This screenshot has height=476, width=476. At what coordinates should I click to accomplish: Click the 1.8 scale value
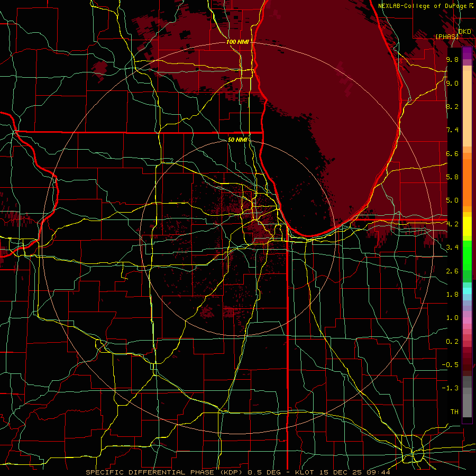[x=452, y=295]
